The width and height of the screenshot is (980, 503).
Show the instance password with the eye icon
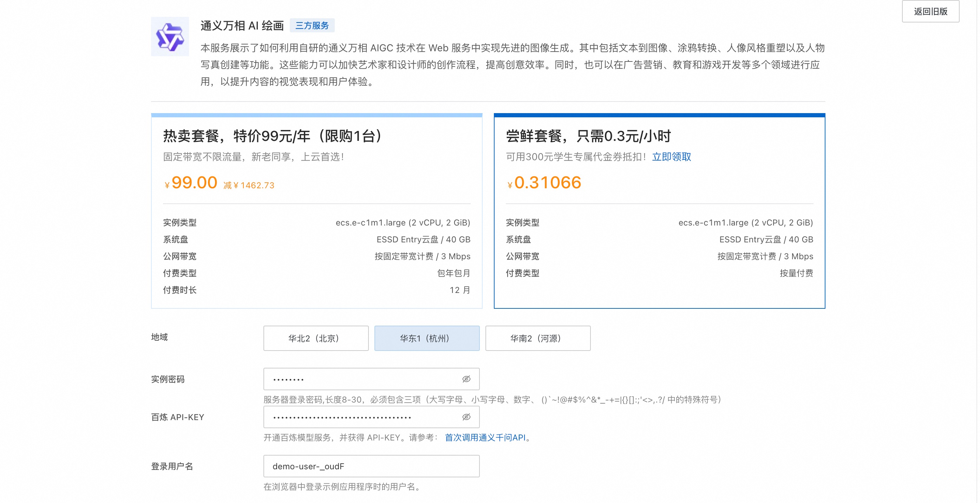point(466,379)
